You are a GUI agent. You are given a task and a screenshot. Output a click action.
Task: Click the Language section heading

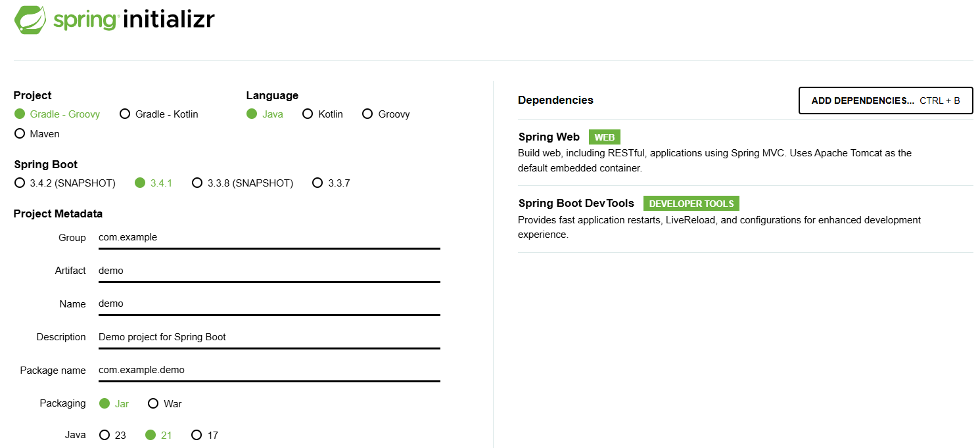[x=272, y=96]
